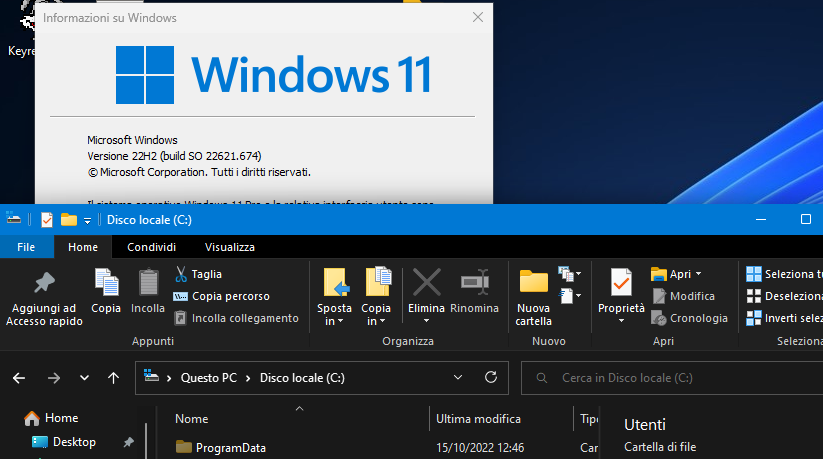Viewport: 823px width, 459px height.
Task: Select Copia percorso in ribbon
Action: click(221, 296)
